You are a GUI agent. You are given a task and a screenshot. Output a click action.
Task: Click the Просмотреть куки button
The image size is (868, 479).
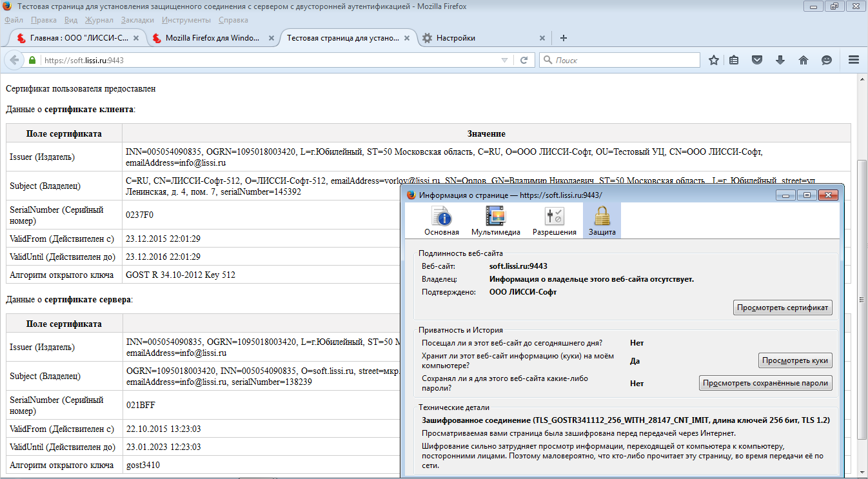pos(794,360)
